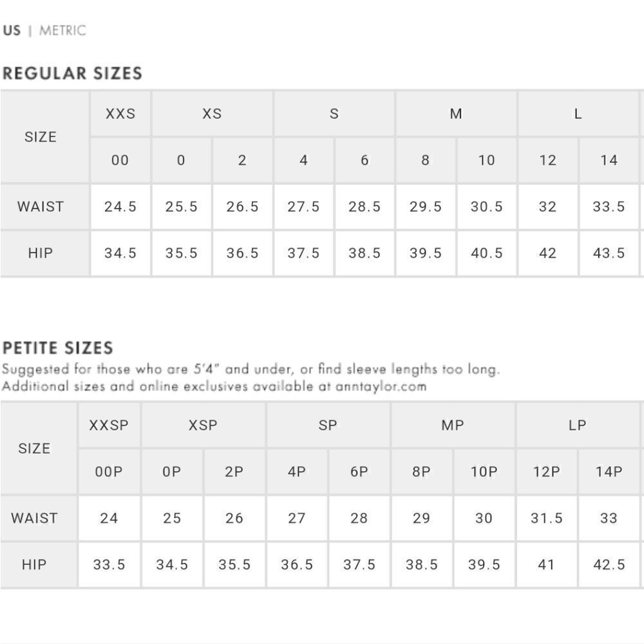This screenshot has height=644, width=644.
Task: Click the MP petite size header
Action: pos(453,425)
